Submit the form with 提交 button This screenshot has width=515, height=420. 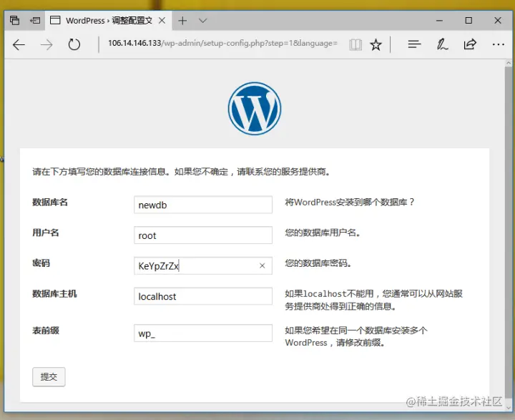coord(49,376)
